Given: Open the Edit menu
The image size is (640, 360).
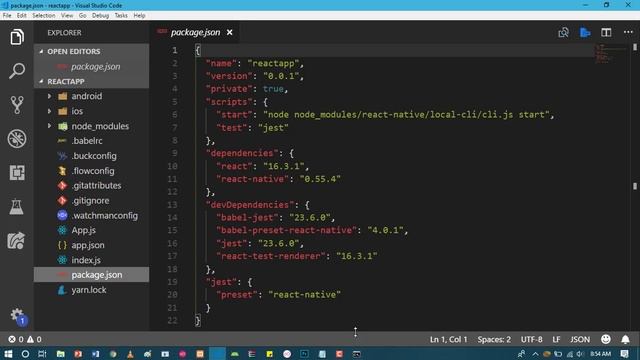Looking at the screenshot, I should (22, 16).
